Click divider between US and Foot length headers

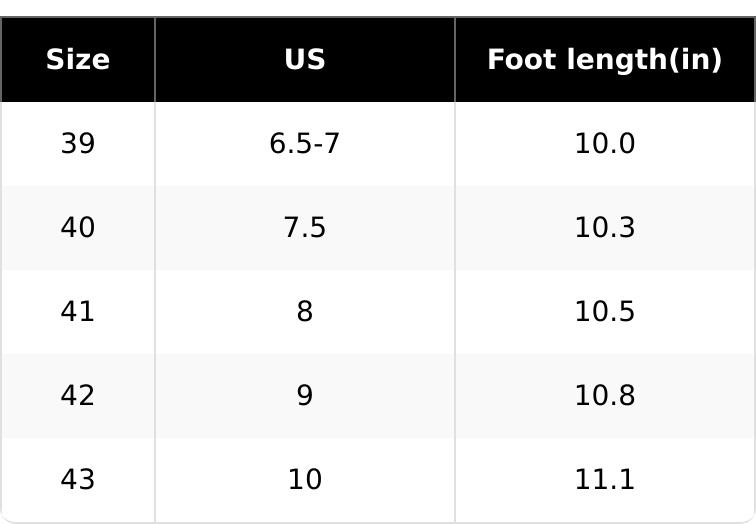click(455, 60)
